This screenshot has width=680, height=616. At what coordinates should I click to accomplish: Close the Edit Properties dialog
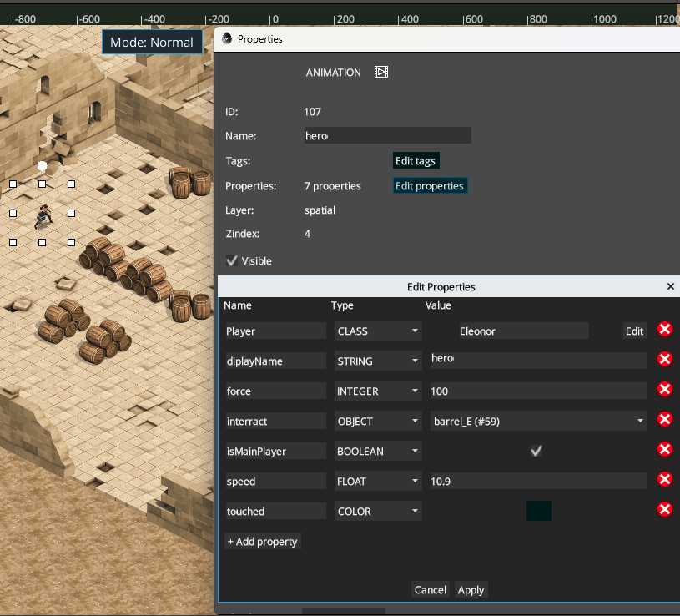click(671, 286)
